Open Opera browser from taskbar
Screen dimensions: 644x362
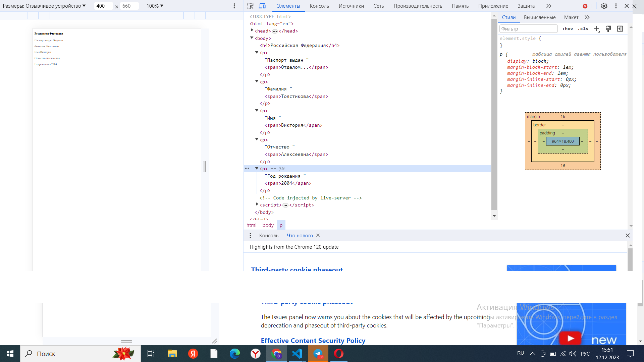pyautogui.click(x=339, y=354)
